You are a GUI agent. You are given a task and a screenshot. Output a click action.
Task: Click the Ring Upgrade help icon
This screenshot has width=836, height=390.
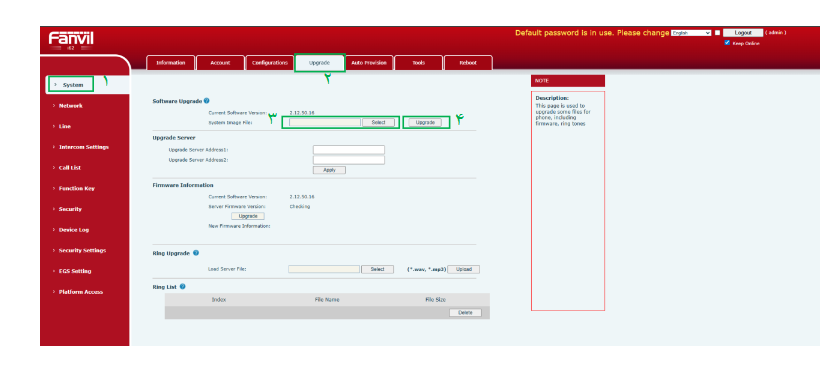(x=196, y=253)
